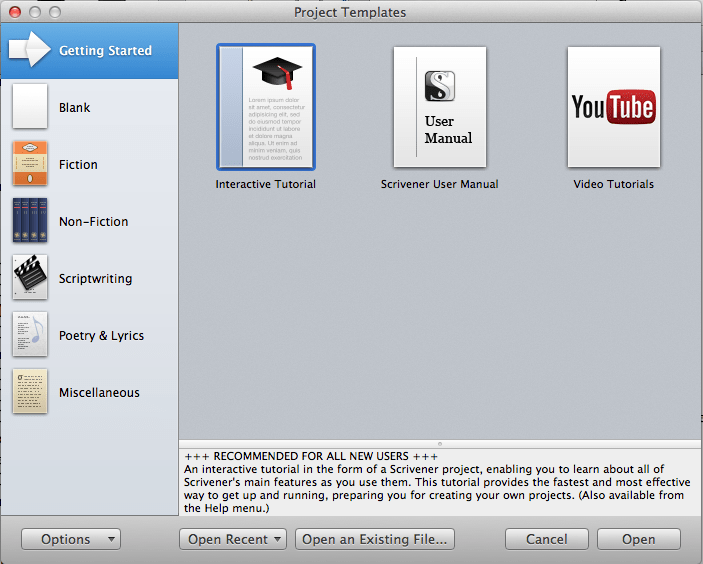Click the Cancel button
Viewport: 703px width, 564px height.
(x=547, y=539)
